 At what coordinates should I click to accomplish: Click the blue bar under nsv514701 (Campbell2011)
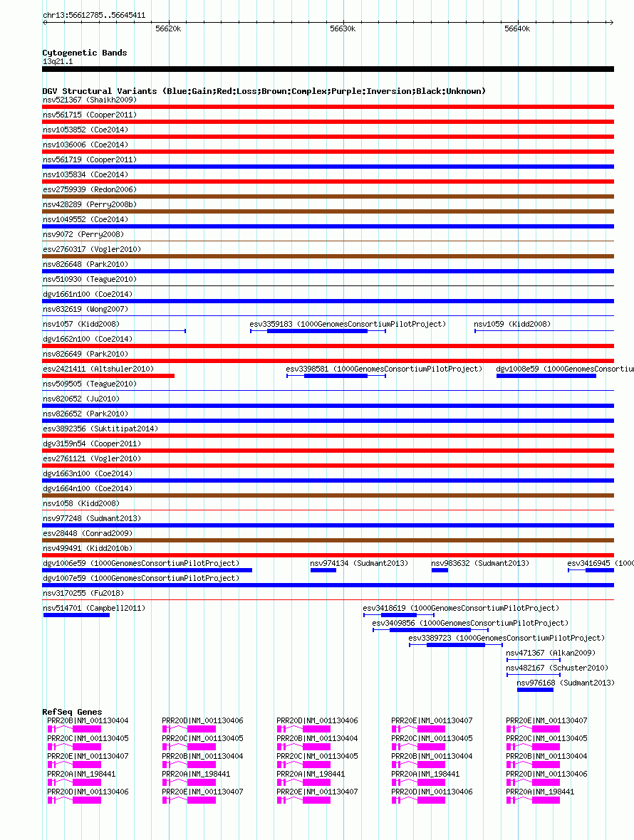point(76,615)
